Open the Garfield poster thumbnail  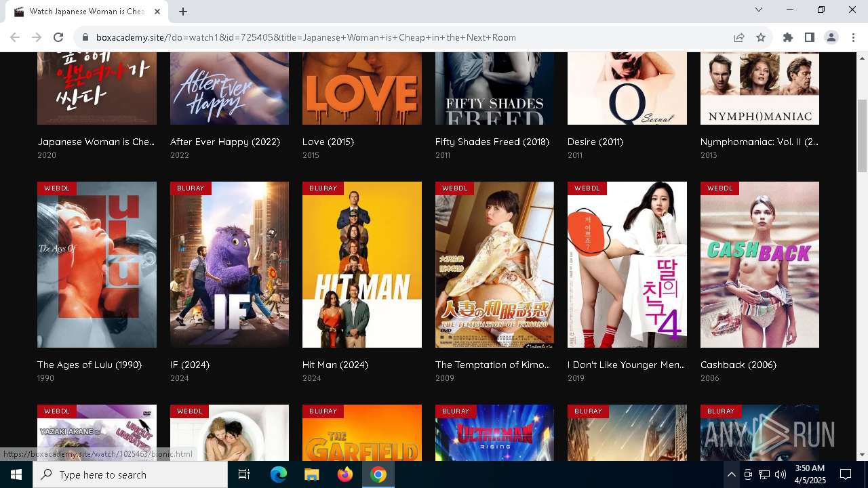pyautogui.click(x=362, y=432)
